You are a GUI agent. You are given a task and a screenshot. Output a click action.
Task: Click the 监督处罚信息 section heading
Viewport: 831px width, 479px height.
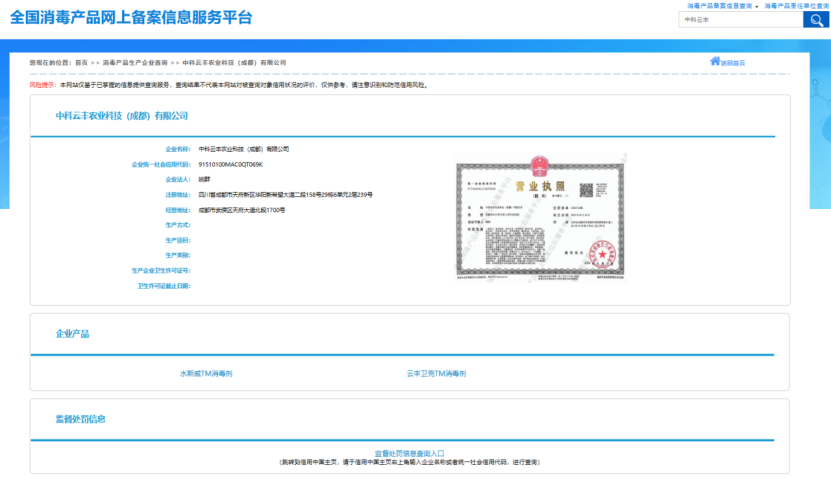pos(81,419)
